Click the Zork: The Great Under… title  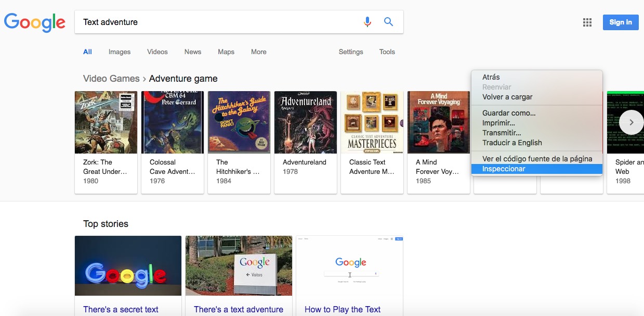coord(105,167)
